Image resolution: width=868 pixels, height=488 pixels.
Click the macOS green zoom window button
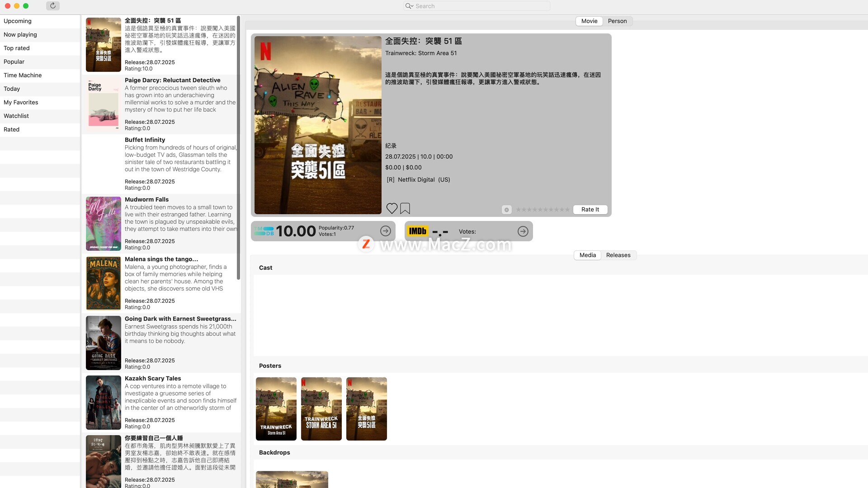click(x=26, y=6)
